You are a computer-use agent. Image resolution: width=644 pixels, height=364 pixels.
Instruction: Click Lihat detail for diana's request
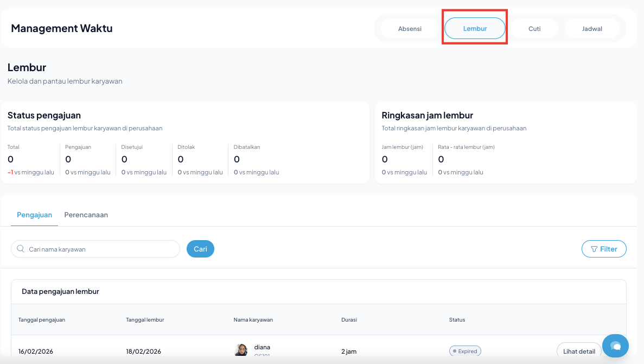(579, 351)
